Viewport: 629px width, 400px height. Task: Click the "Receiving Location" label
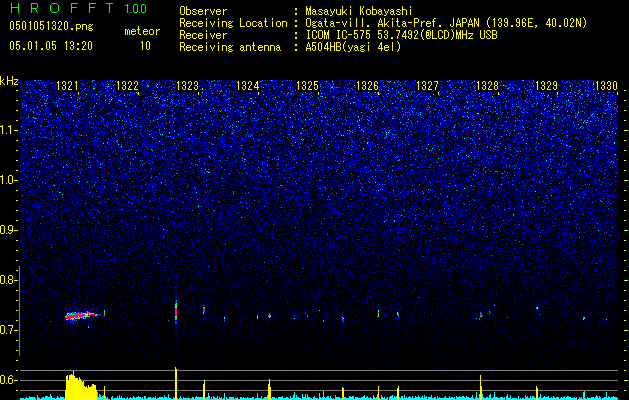pos(233,23)
